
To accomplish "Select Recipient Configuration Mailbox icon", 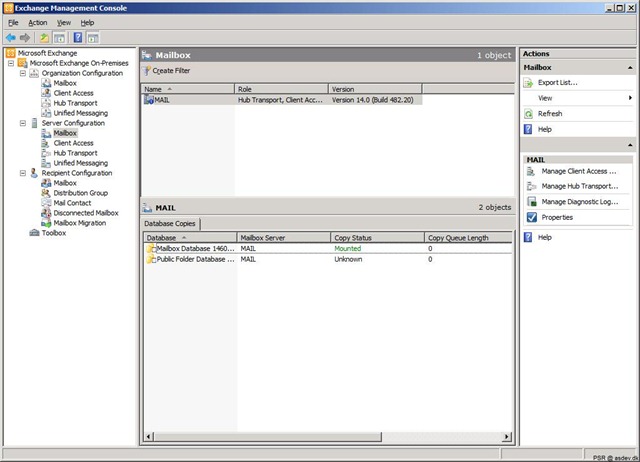I will [46, 183].
